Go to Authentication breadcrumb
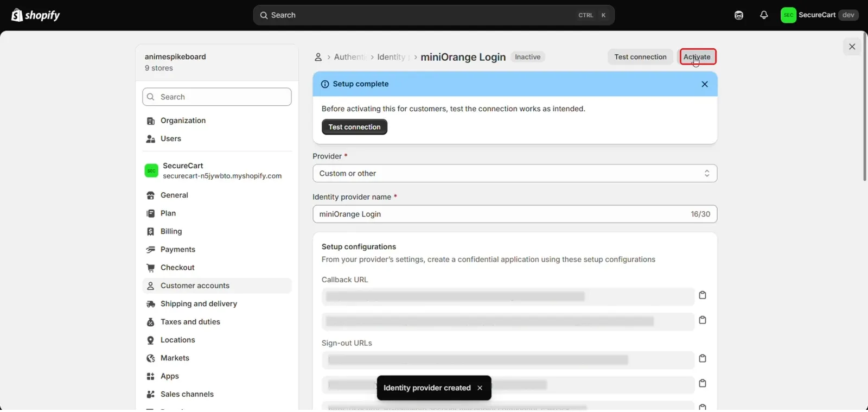Viewport: 868px width, 412px height. (349, 57)
